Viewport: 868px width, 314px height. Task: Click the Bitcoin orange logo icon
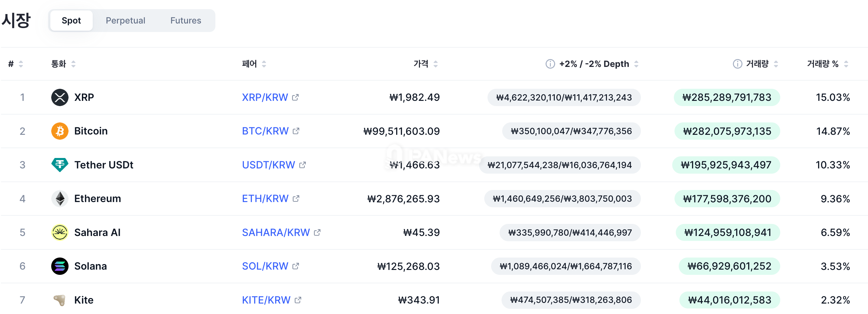(x=60, y=131)
